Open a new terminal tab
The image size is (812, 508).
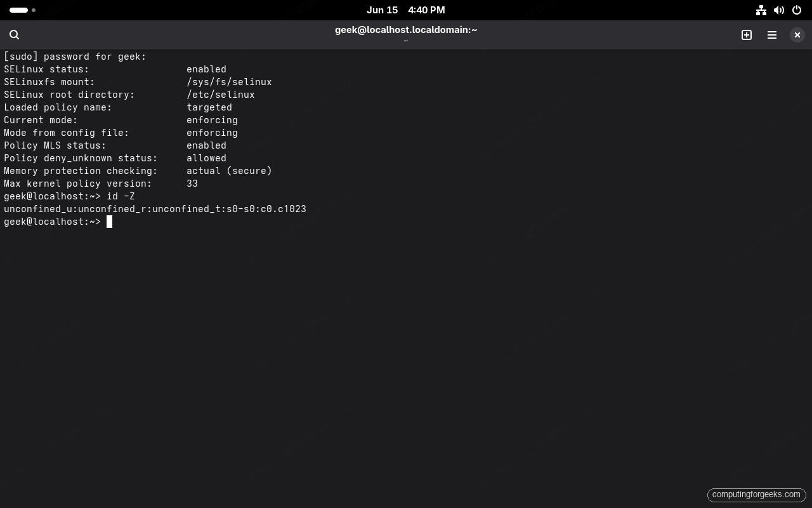click(747, 35)
